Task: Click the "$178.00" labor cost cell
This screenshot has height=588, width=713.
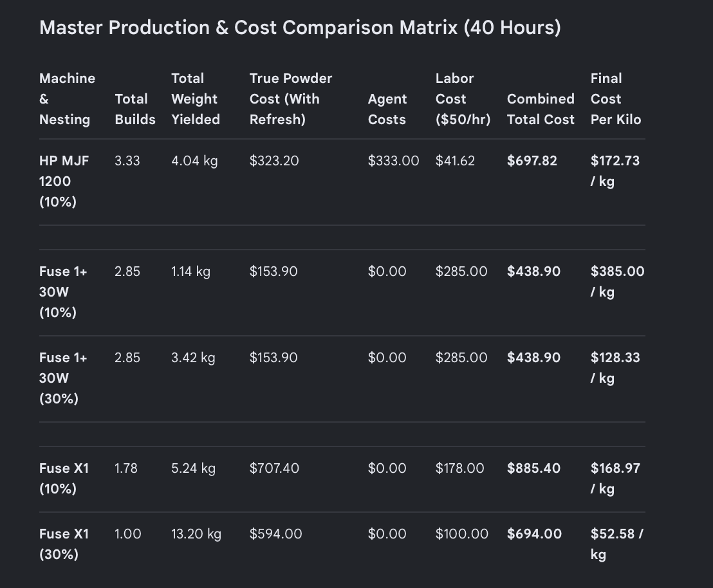Action: pos(459,468)
